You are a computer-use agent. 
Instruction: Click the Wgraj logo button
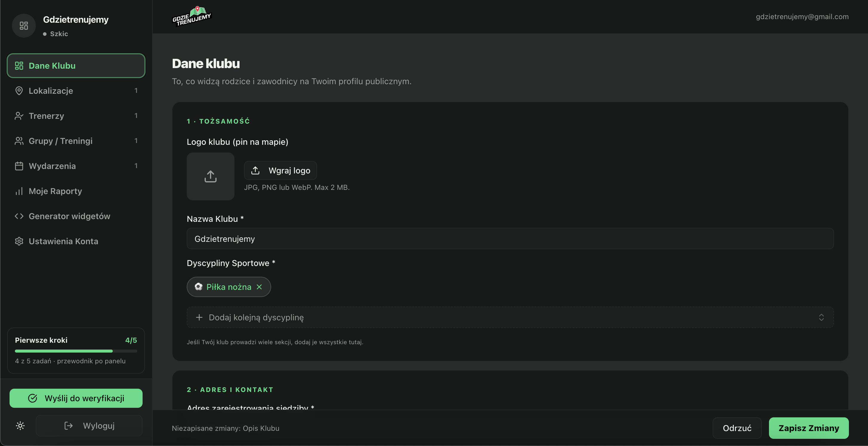[x=280, y=170]
